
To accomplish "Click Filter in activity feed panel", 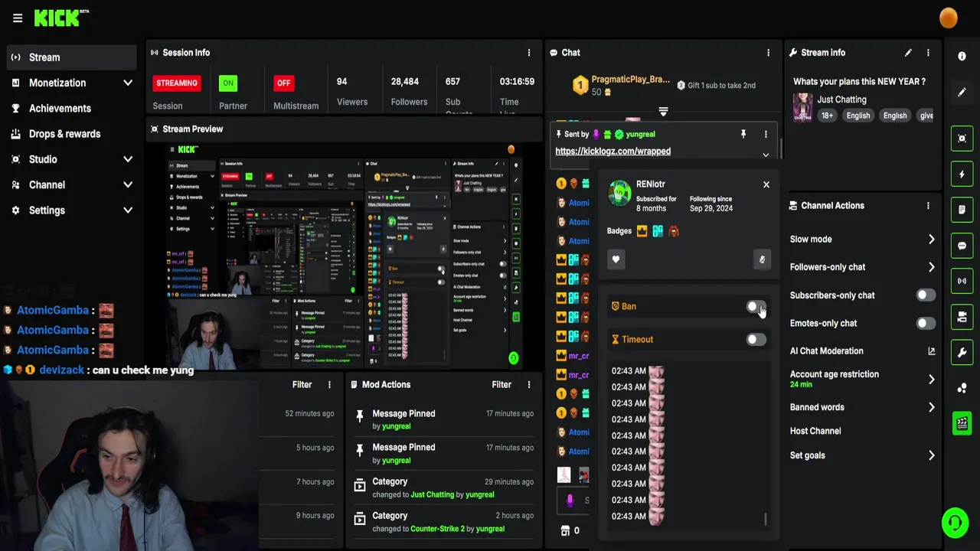I will (x=302, y=385).
